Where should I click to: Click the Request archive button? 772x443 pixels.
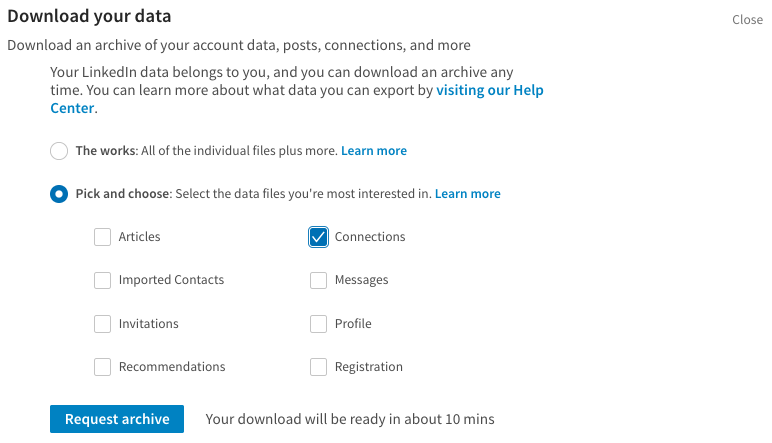(117, 419)
